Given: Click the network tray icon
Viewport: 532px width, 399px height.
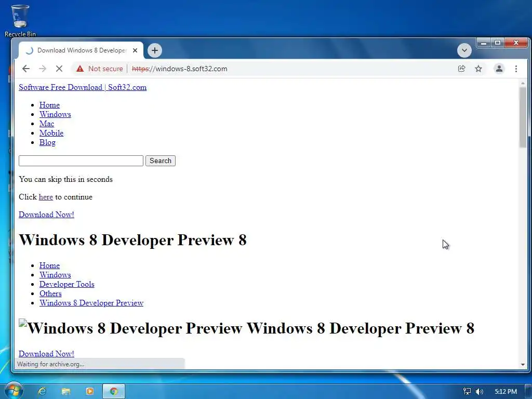Looking at the screenshot, I should point(467,391).
